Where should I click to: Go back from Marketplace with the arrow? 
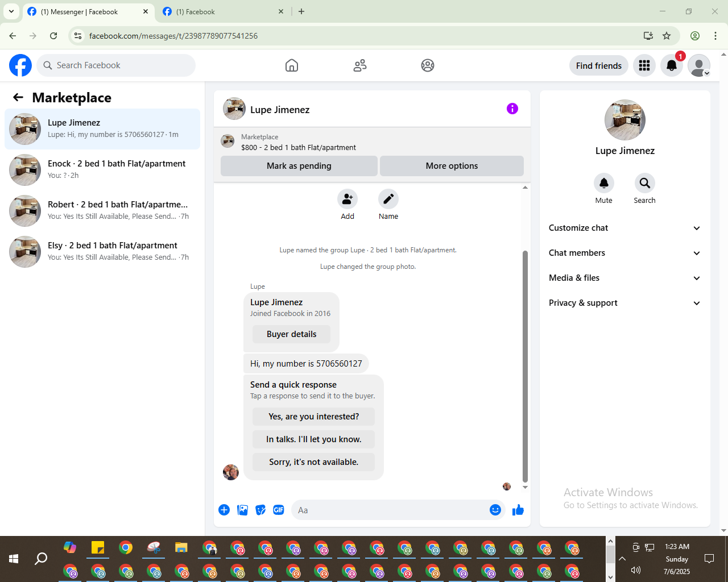coord(18,97)
